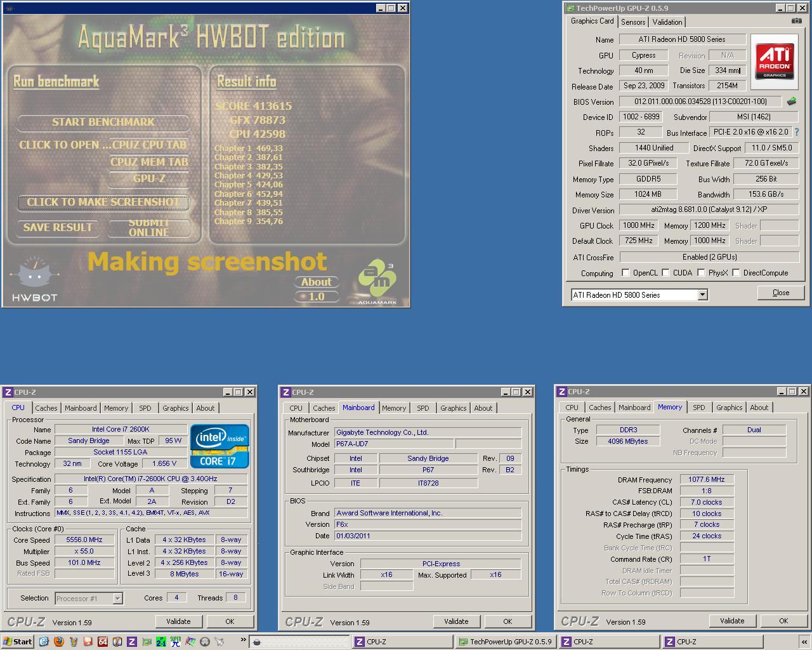Open the Processor #1 selection dropdown

(117, 598)
